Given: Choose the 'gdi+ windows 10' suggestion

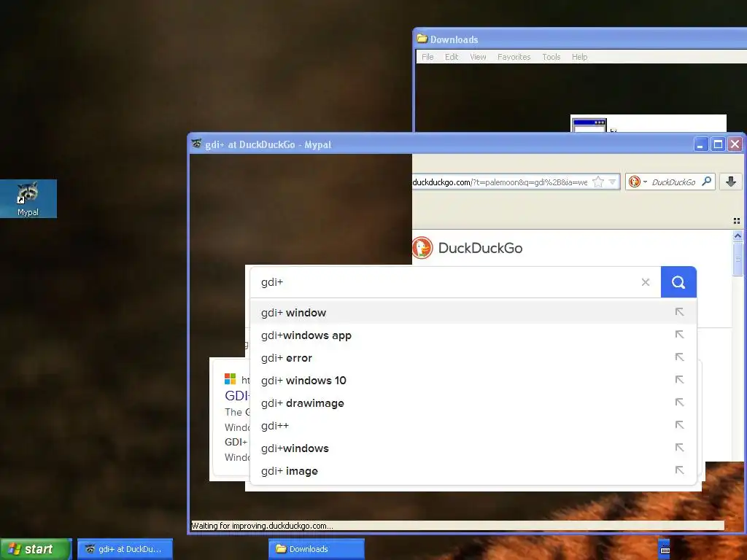Looking at the screenshot, I should [x=473, y=380].
